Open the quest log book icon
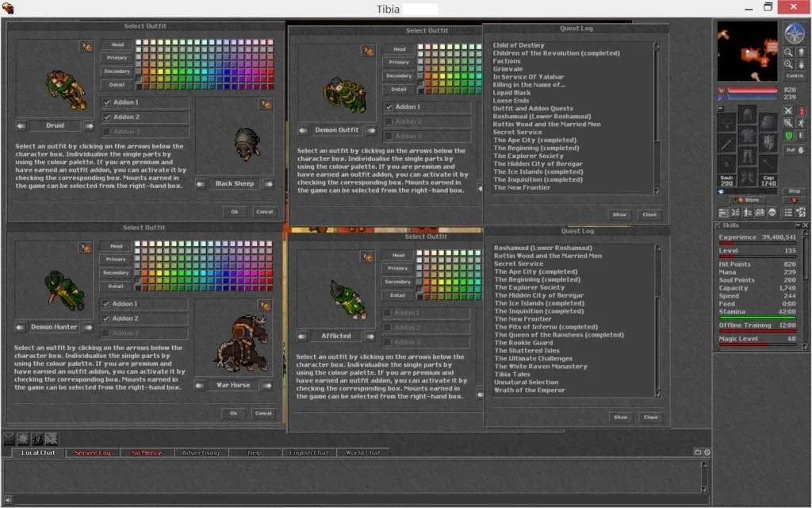 pos(760,212)
